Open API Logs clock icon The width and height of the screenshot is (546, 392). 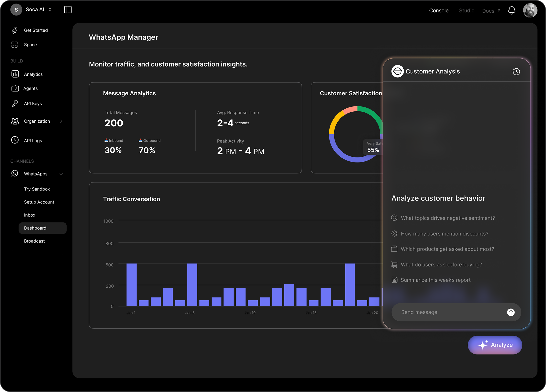15,140
